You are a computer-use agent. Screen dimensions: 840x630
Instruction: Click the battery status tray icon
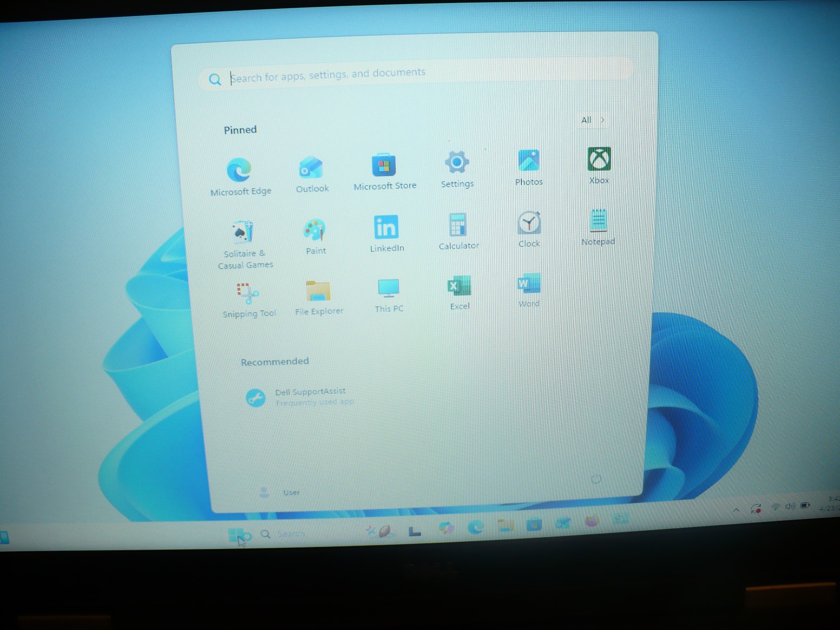pos(805,506)
